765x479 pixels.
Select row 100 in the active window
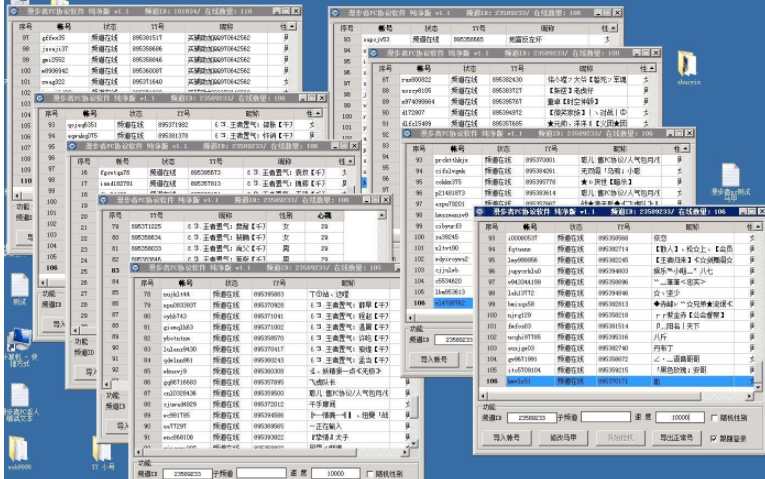tap(617, 315)
